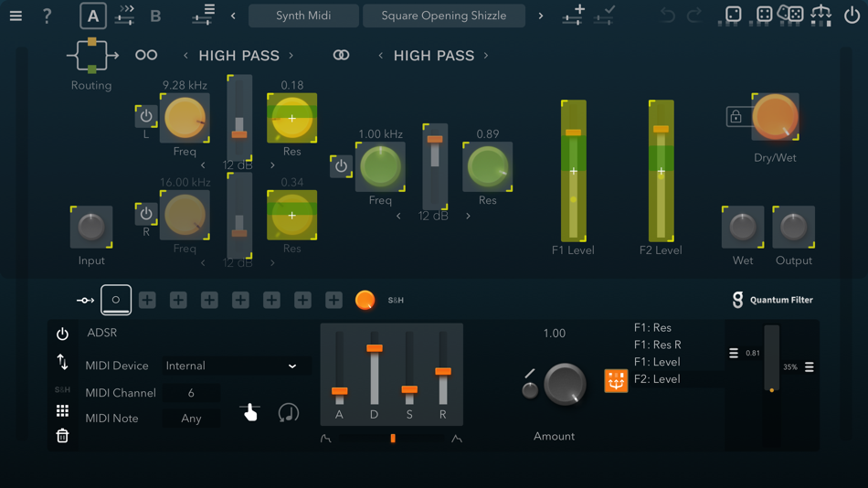
Task: Open the hamburger main menu
Action: coord(16,16)
